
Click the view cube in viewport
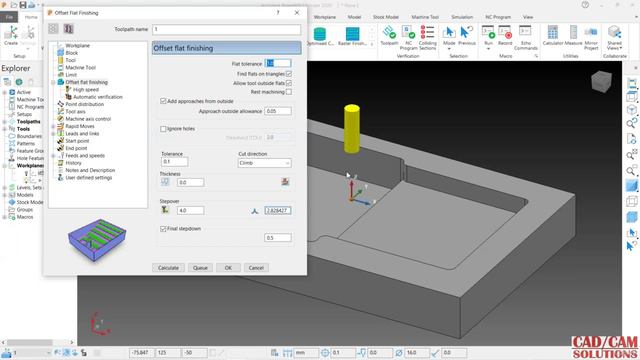(x=601, y=81)
